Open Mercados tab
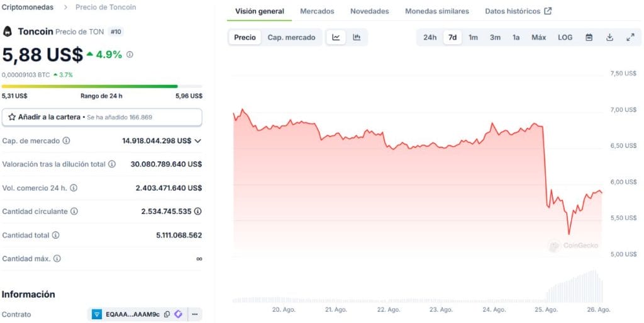Image resolution: width=644 pixels, height=323 pixels. pyautogui.click(x=317, y=11)
